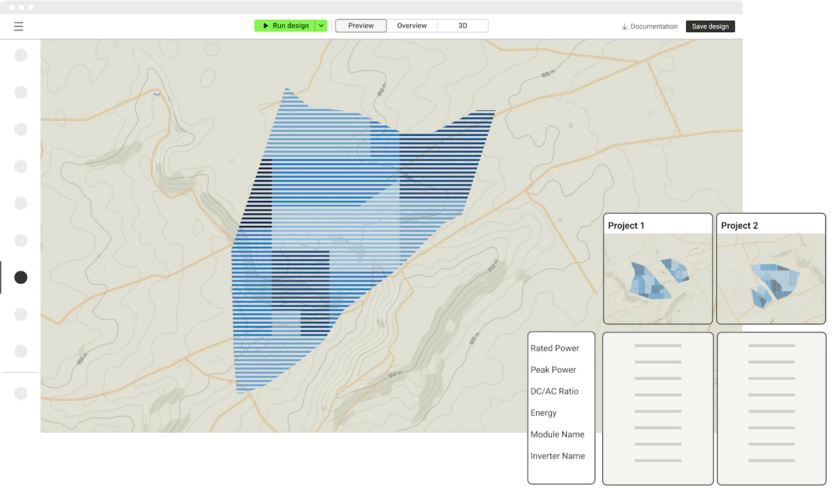Select the bottom sidebar circle below divider

click(x=21, y=393)
